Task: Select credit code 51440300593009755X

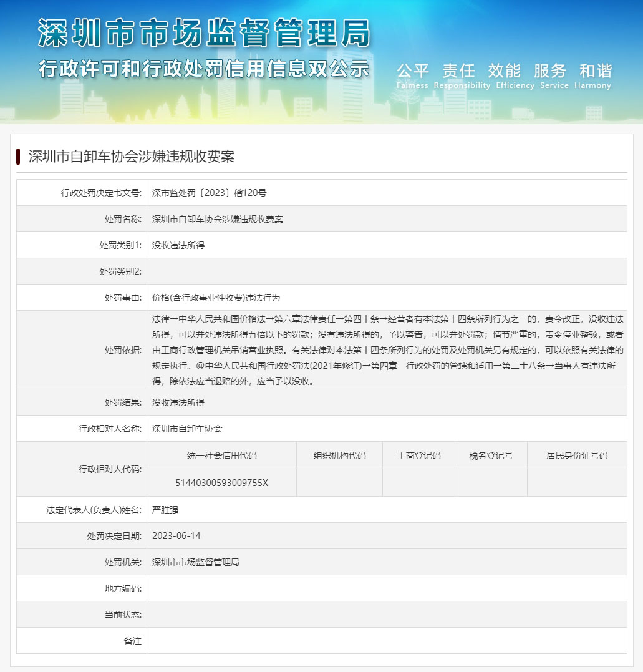Action: click(222, 483)
